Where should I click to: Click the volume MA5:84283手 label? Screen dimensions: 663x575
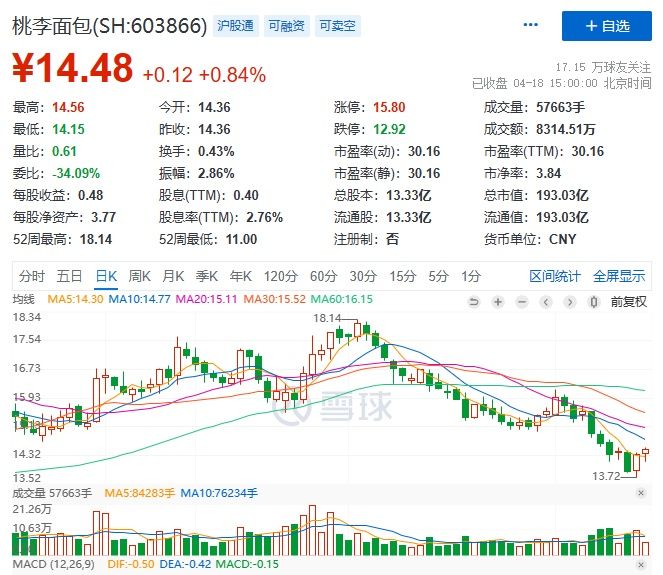tap(140, 493)
